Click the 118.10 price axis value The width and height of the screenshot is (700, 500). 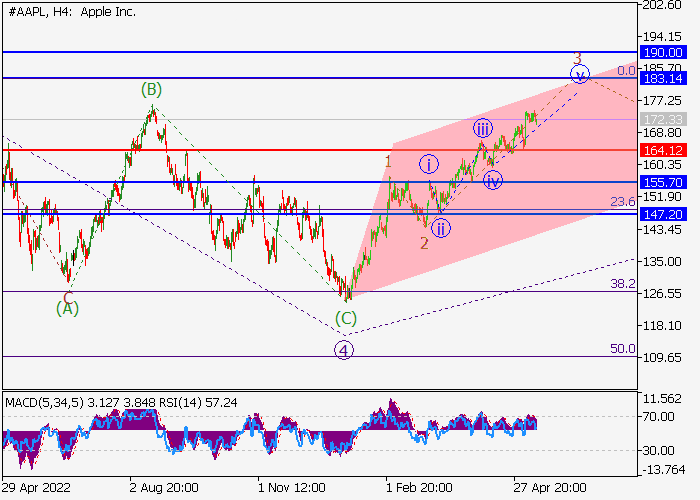click(x=662, y=326)
